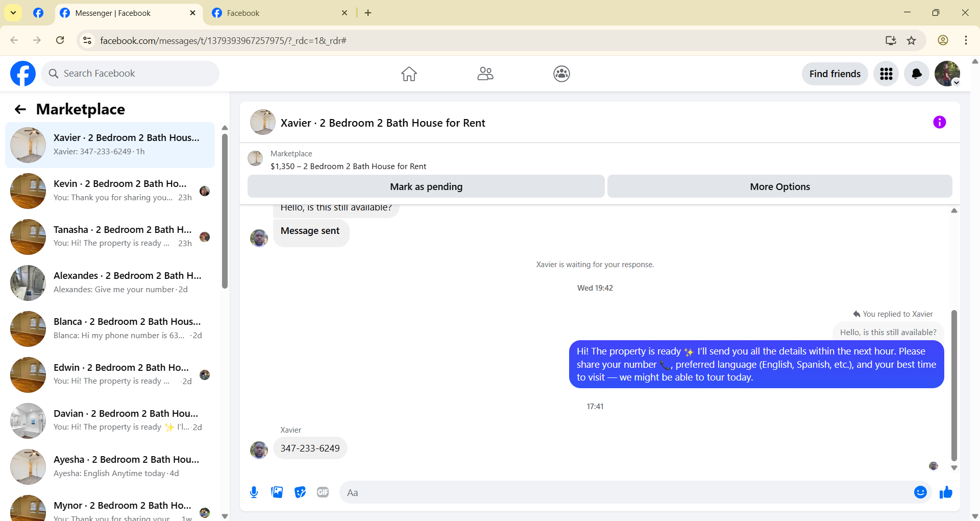980x521 pixels.
Task: Click the chat messages scrollbar down arrow
Action: [954, 468]
